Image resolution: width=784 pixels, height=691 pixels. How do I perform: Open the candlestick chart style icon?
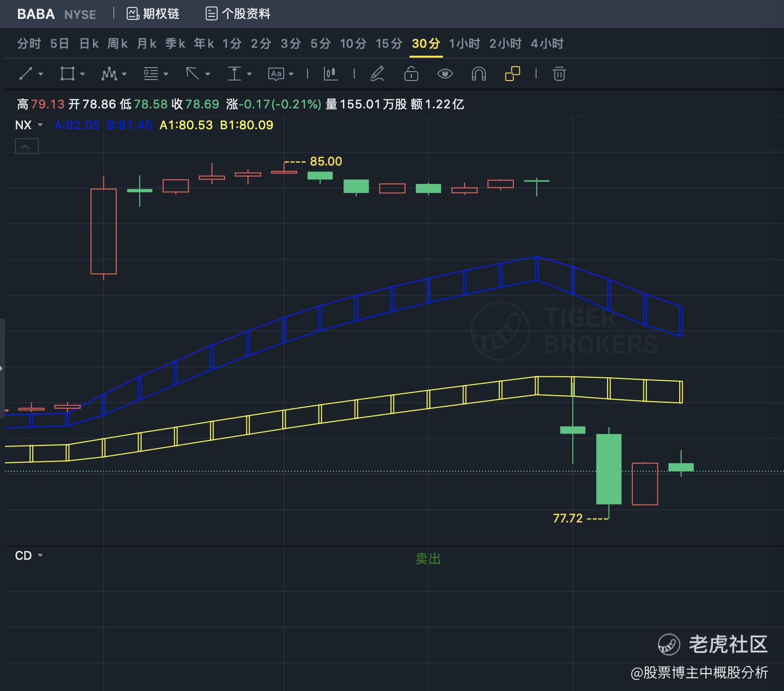[x=330, y=74]
